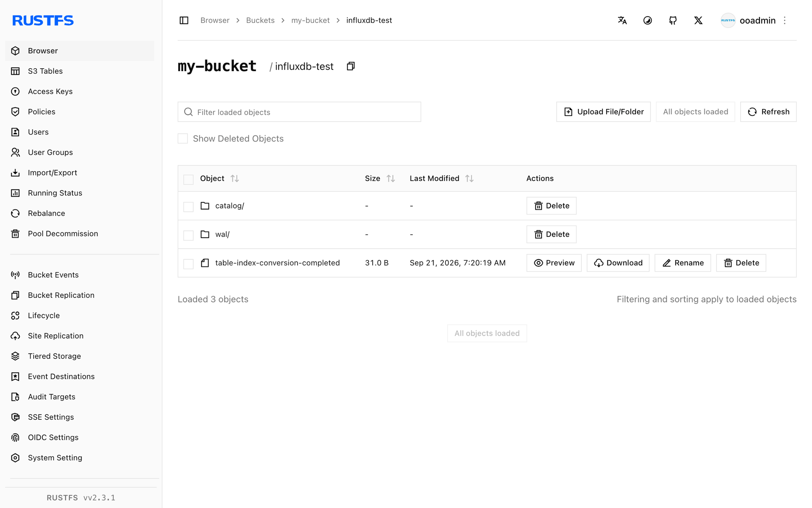Open the GitHub icon link
Image resolution: width=812 pixels, height=508 pixels.
click(673, 20)
